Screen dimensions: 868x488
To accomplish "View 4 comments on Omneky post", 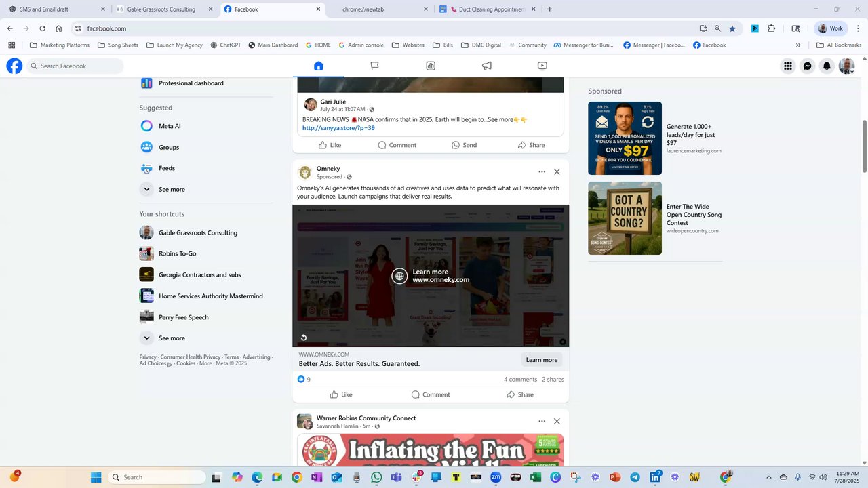I will coord(520,380).
